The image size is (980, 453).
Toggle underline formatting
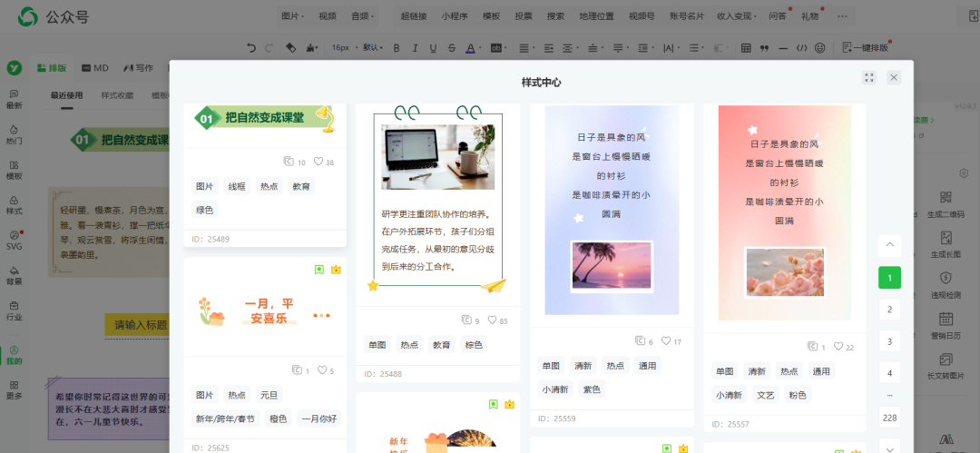433,47
